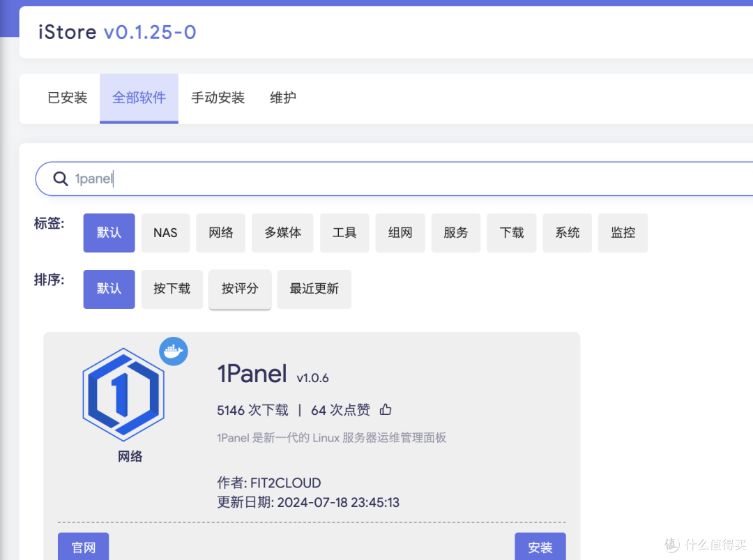Click the thumbs-up icon next to 64 次点赞
753x560 pixels.
386,409
